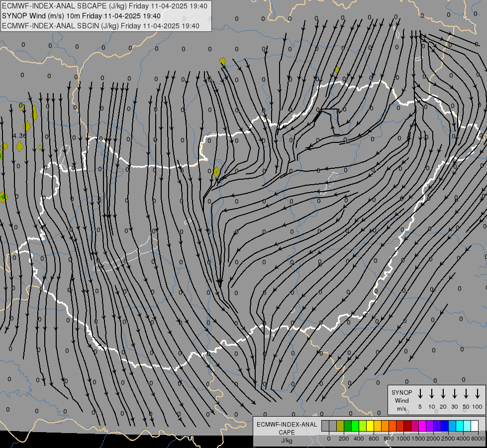Pick the first grey swatch in CAPE legend
487x448 pixels.
325,426
